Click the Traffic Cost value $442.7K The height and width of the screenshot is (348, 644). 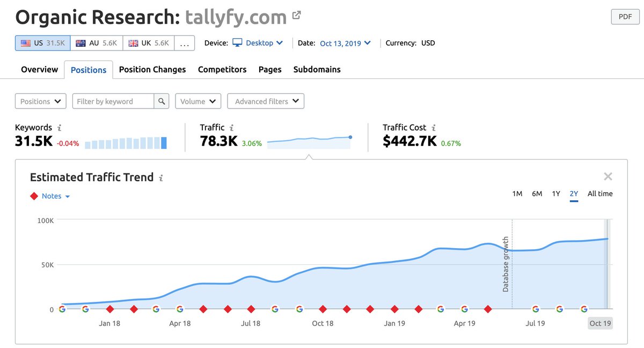click(409, 142)
